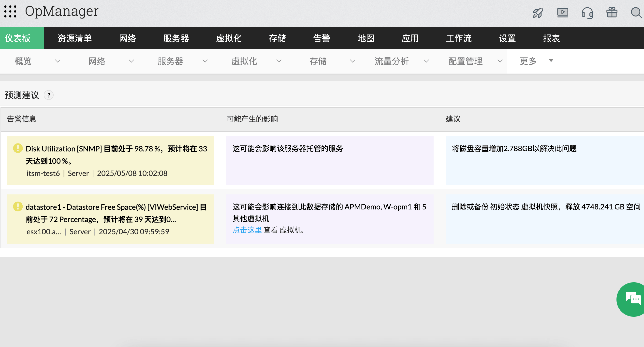Click the text 这可能会影响该服务器托管的服务

288,148
